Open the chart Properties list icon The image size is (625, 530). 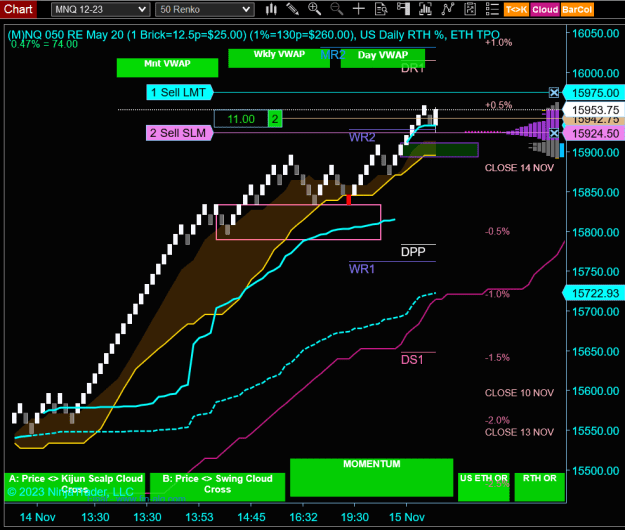(x=492, y=9)
